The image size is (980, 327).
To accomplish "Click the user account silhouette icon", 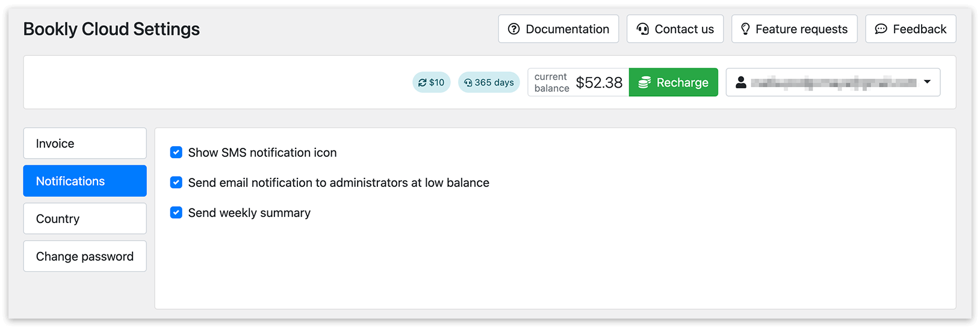I will [741, 82].
